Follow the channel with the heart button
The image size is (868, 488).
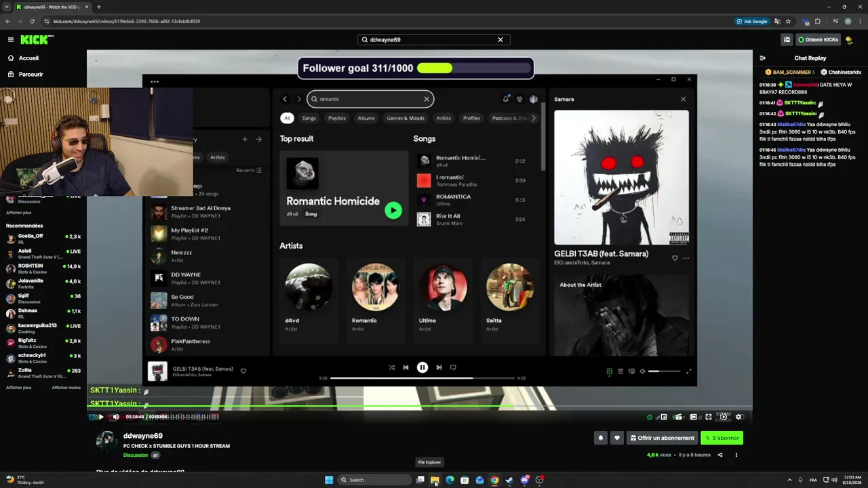616,438
